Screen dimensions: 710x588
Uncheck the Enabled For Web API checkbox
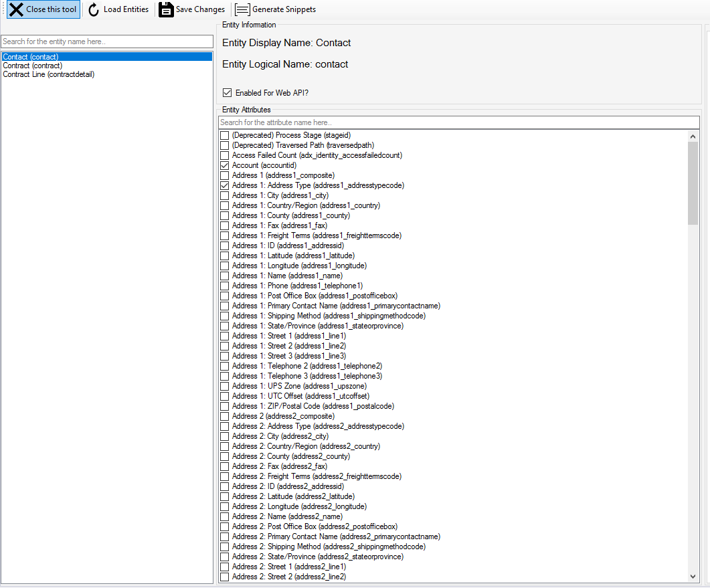pyautogui.click(x=228, y=93)
